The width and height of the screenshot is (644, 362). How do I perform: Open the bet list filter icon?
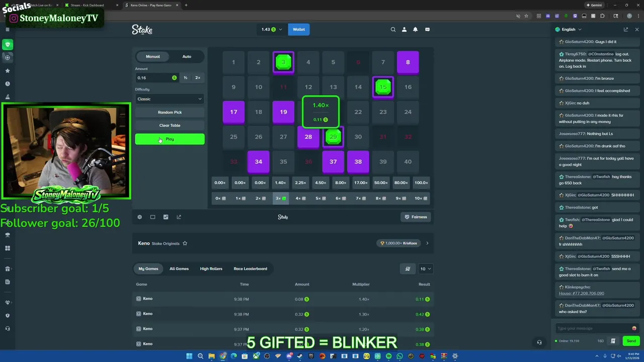pos(408,269)
